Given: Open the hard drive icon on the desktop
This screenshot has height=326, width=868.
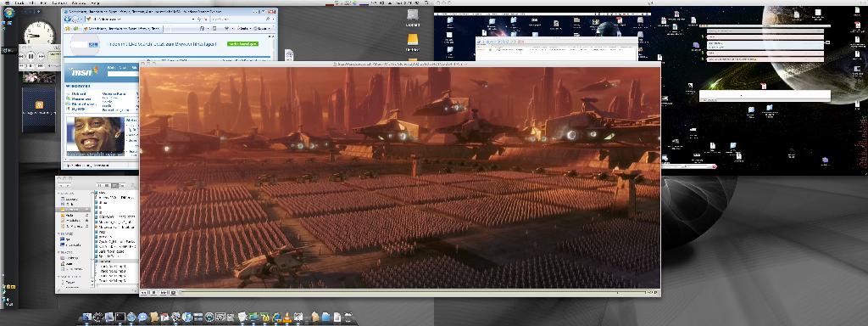Looking at the screenshot, I should [413, 15].
